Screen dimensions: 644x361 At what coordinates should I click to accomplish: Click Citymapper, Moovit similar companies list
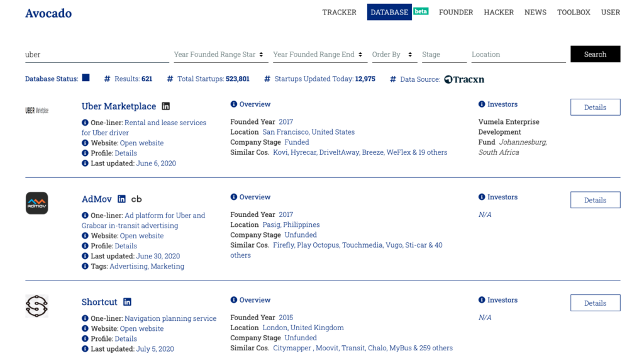tap(363, 348)
